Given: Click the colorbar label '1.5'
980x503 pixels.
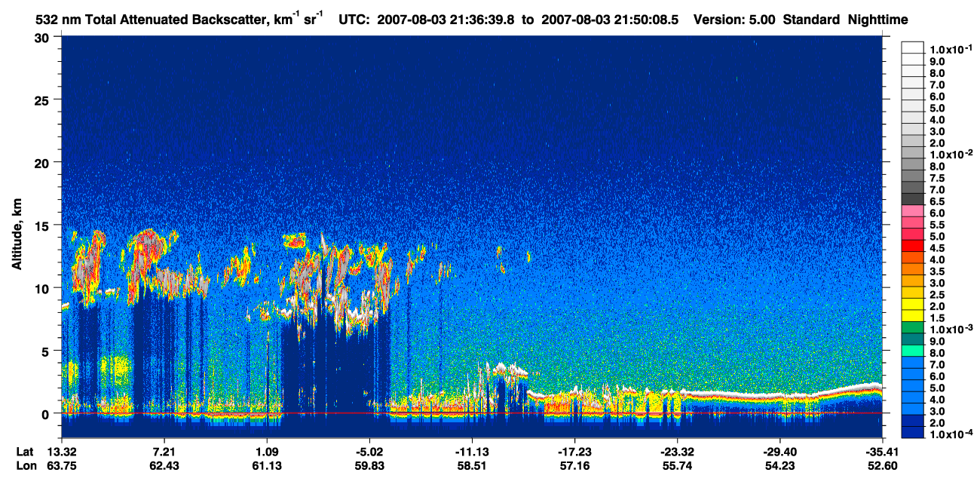Looking at the screenshot, I should 937,318.
